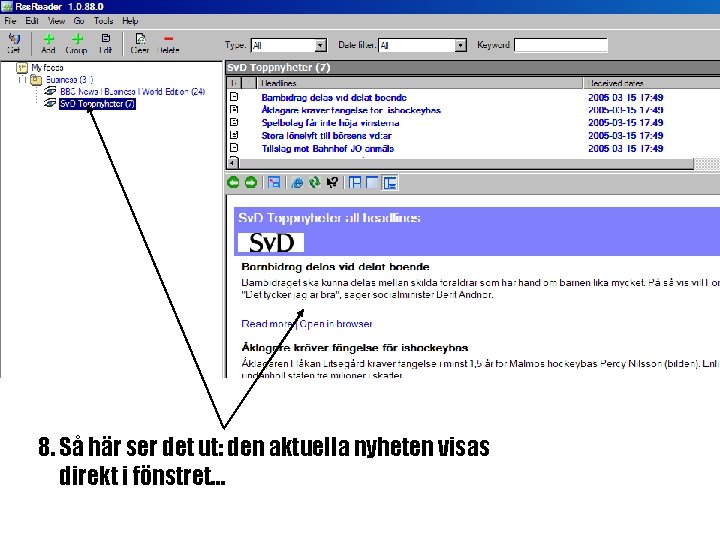Screen dimensions: 720x540
Task: Select the My Feeds tree root
Action: pos(47,68)
